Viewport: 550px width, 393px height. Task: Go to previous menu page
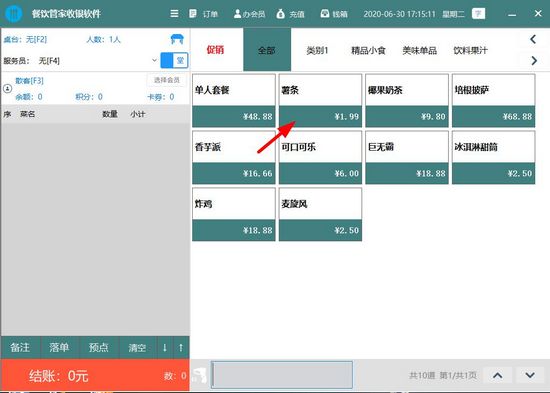click(x=497, y=375)
